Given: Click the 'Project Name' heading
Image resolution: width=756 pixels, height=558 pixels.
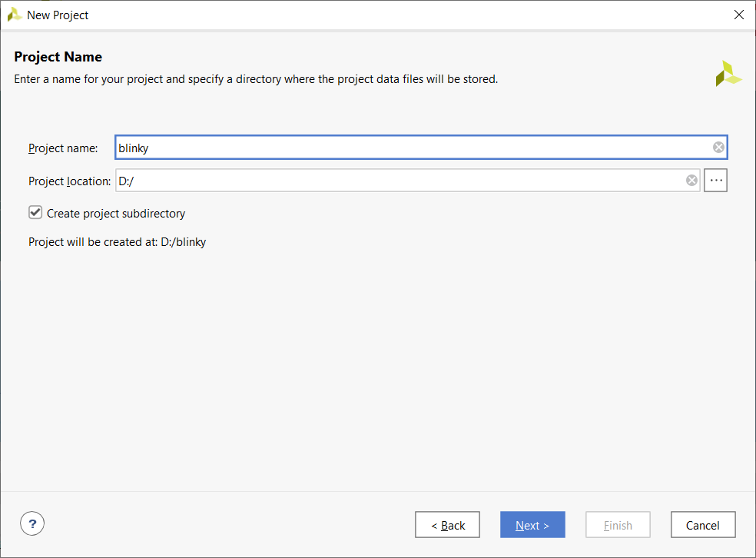Looking at the screenshot, I should tap(58, 57).
